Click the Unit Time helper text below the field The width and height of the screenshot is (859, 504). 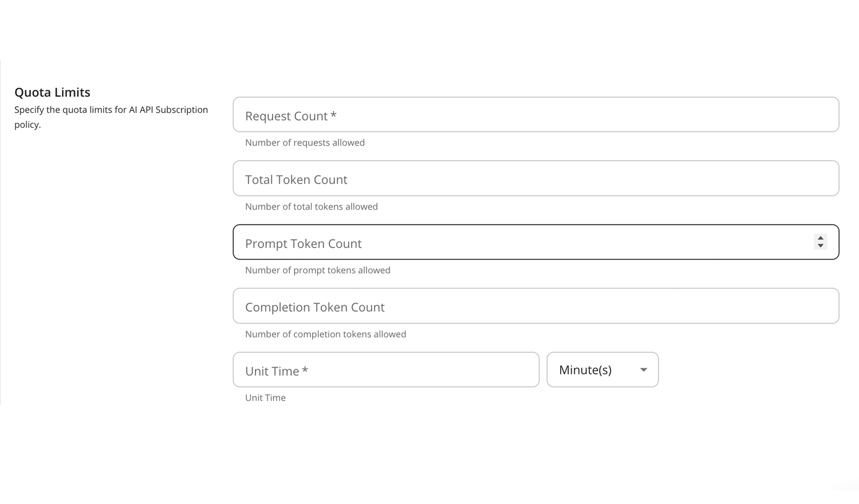coord(265,397)
